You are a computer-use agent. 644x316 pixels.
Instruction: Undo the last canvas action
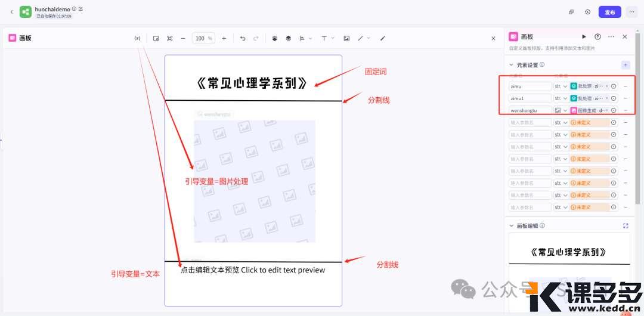click(x=243, y=38)
